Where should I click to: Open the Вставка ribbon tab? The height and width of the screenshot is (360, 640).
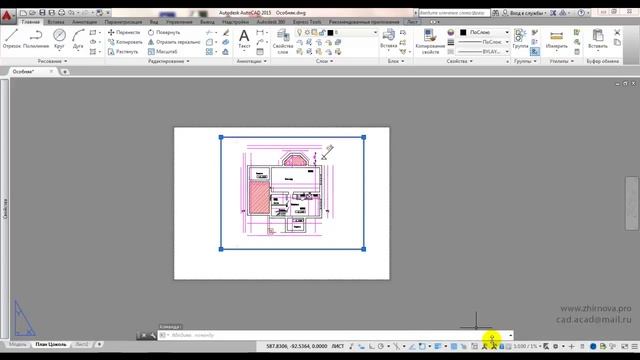pyautogui.click(x=56, y=22)
